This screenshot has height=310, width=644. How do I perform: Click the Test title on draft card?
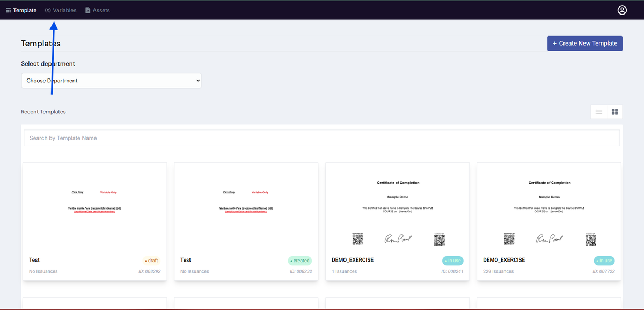tap(34, 260)
